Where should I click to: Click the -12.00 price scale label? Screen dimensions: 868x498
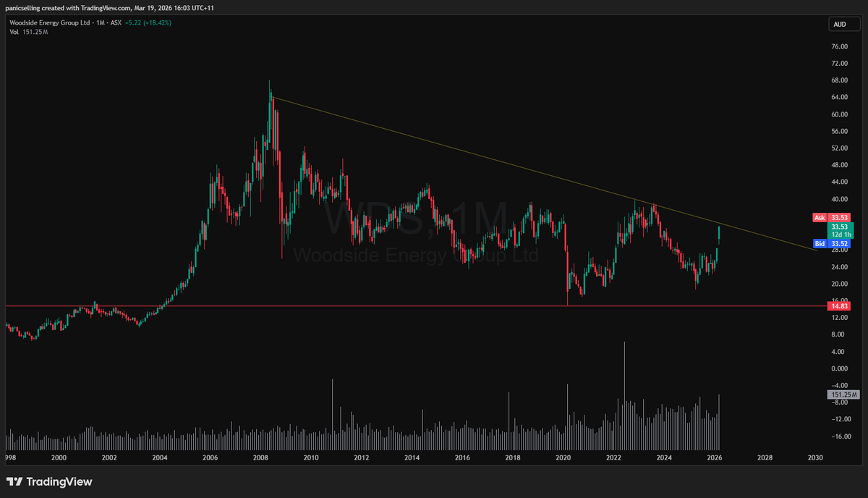[x=839, y=419]
